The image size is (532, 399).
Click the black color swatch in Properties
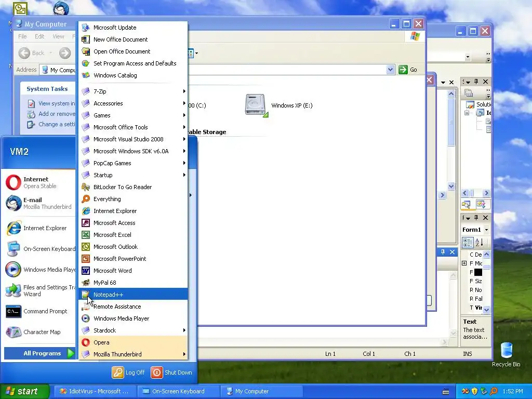[478, 272]
